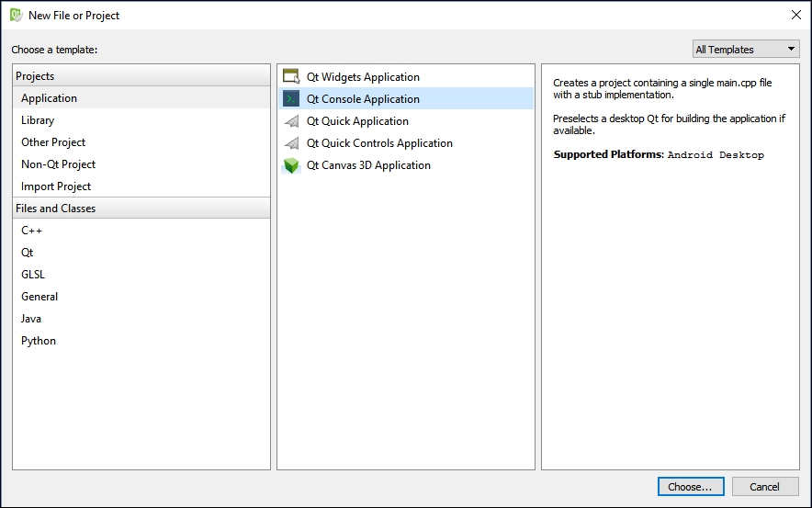The image size is (812, 508).
Task: Choose the Other Project category
Action: click(x=141, y=142)
